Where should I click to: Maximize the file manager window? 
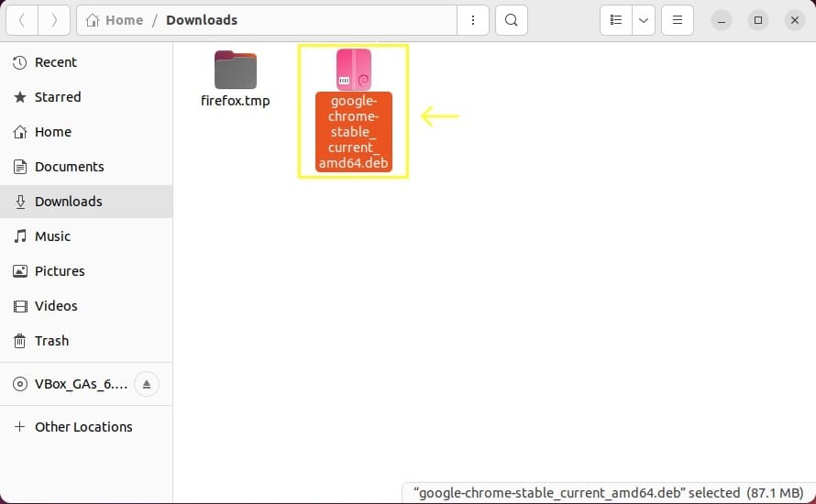pos(757,20)
